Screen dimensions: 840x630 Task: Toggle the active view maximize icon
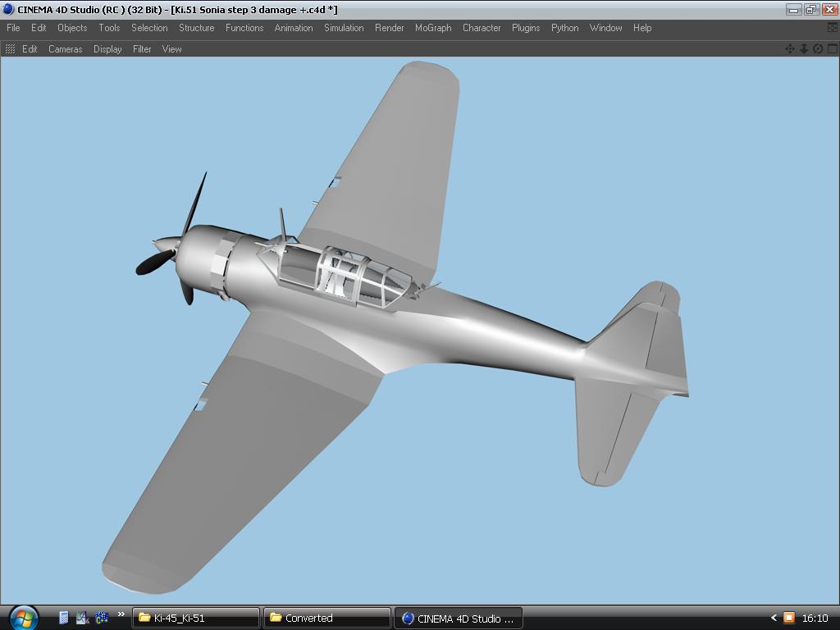point(832,49)
